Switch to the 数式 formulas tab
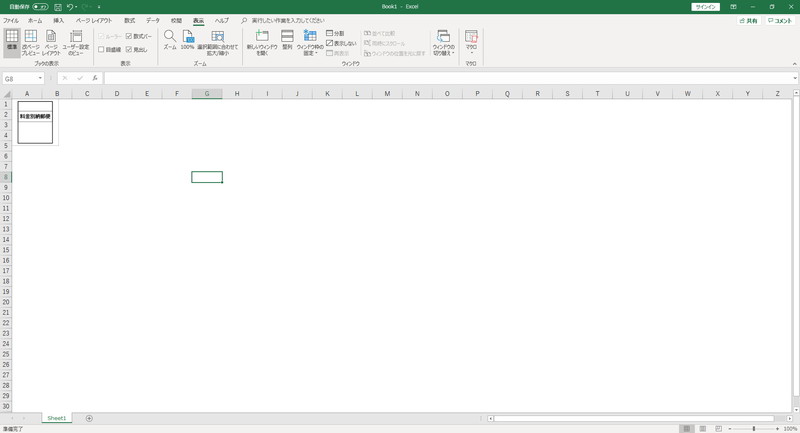The height and width of the screenshot is (433, 800). pyautogui.click(x=130, y=20)
